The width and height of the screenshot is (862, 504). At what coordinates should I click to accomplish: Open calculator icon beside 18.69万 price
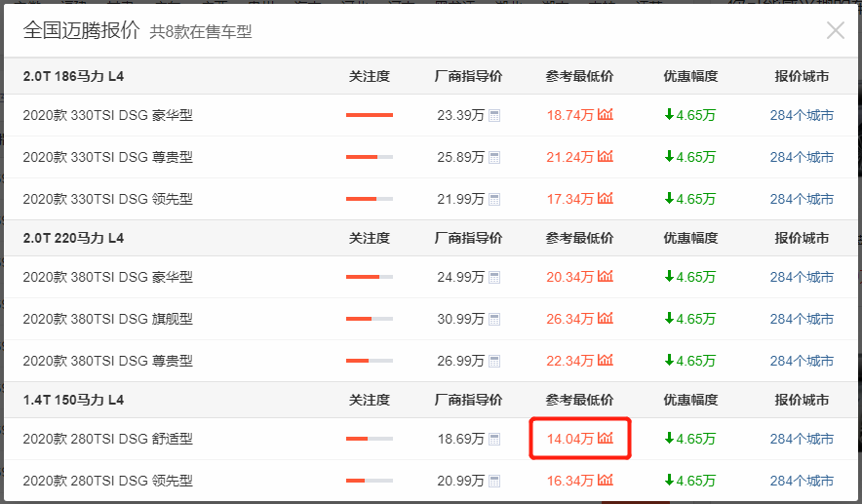[494, 439]
